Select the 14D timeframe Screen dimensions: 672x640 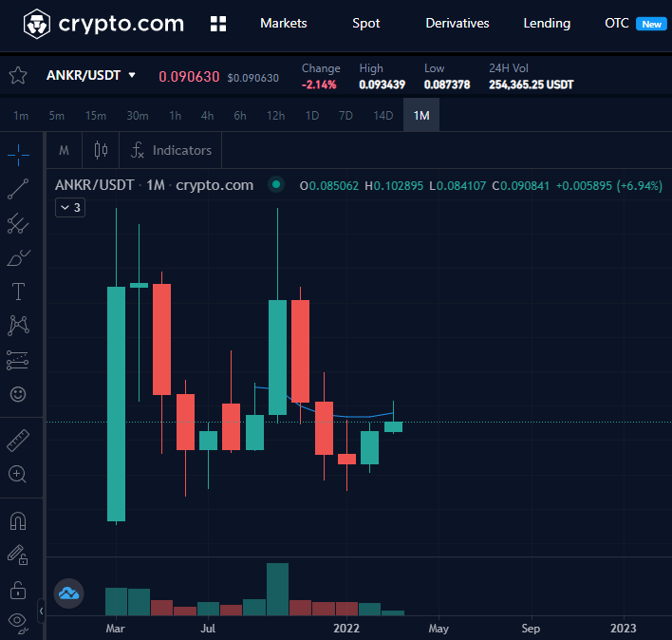383,116
